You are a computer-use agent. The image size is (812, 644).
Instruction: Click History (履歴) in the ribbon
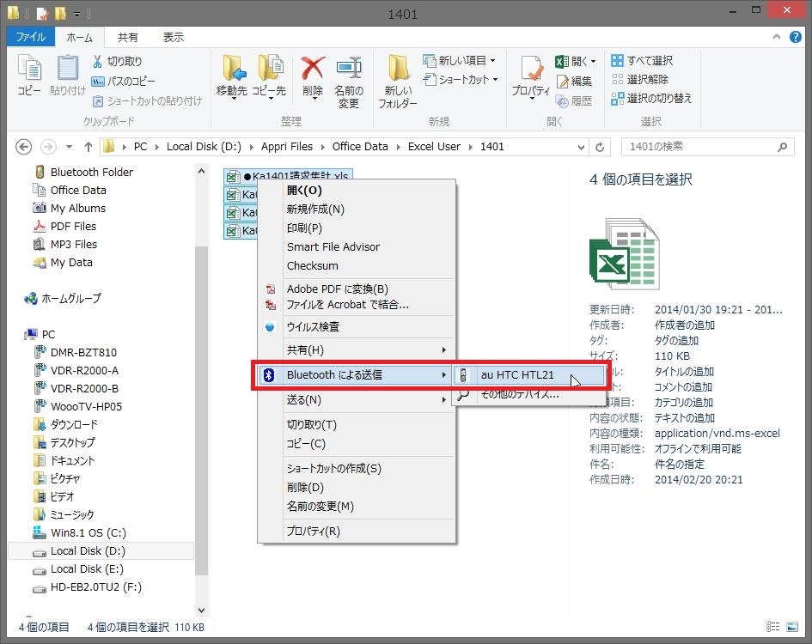point(574,101)
